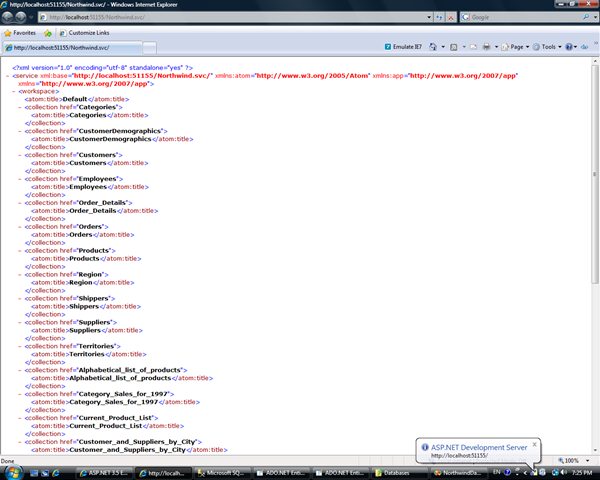600x480 pixels.
Task: Click the 'Current_Product_List' title text
Action: (106, 426)
